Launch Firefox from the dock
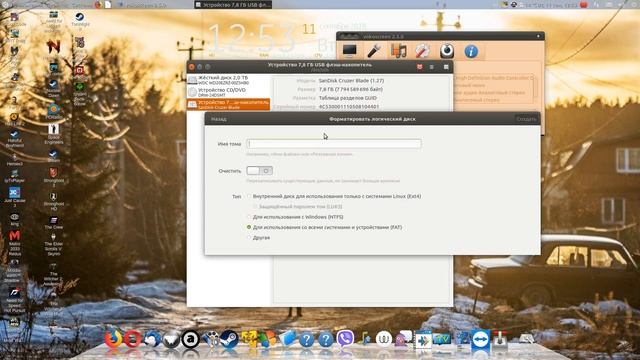Viewport: 640px width, 360px height. (x=113, y=339)
